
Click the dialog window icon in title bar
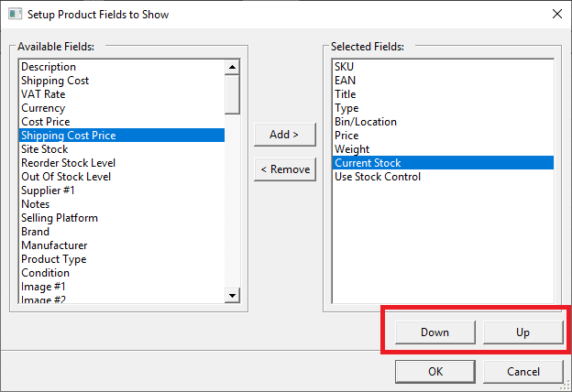[15, 15]
